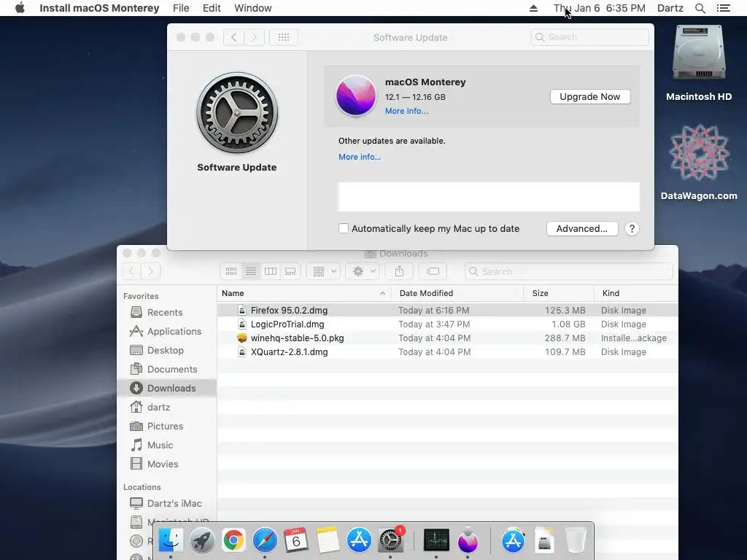Open the Apple menu
Screen dimensions: 747x560
tap(20, 8)
